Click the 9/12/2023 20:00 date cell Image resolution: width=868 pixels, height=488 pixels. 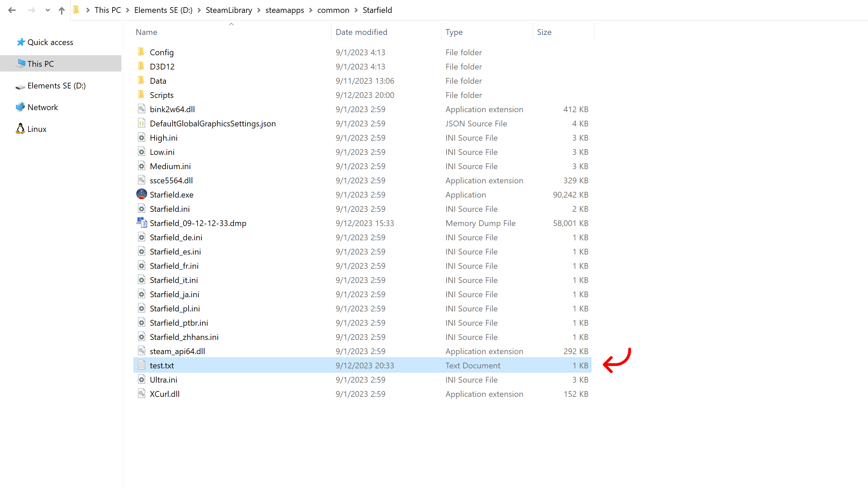[365, 95]
